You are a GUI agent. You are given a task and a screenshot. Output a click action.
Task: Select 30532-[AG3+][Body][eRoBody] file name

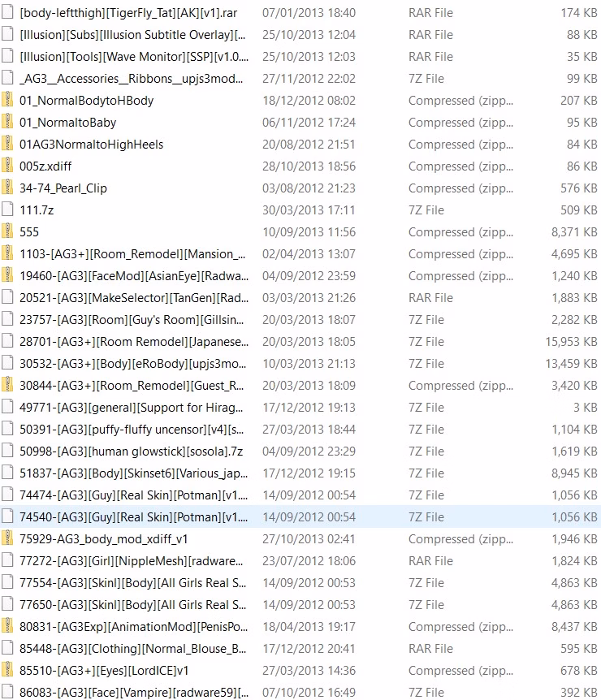(x=132, y=363)
